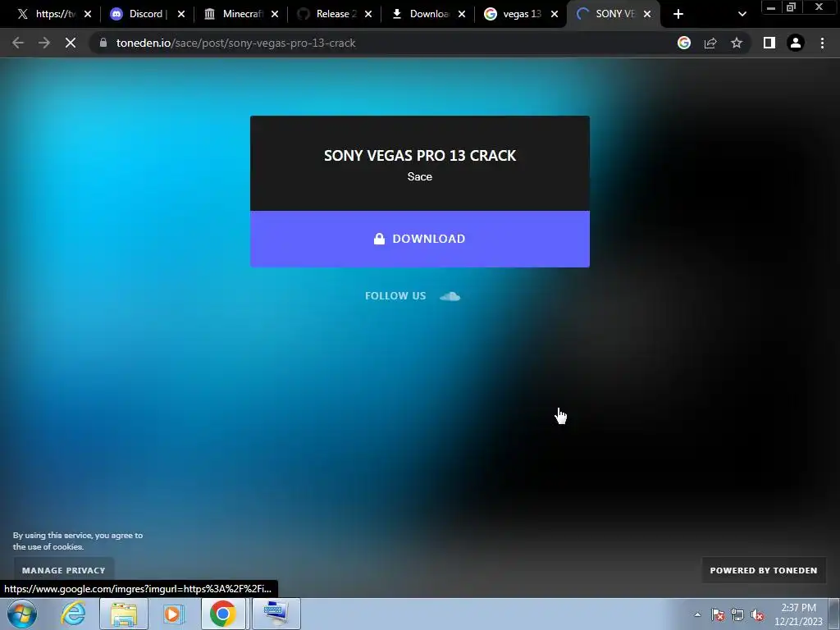This screenshot has height=630, width=840.
Task: View site security lock info
Action: 103,43
